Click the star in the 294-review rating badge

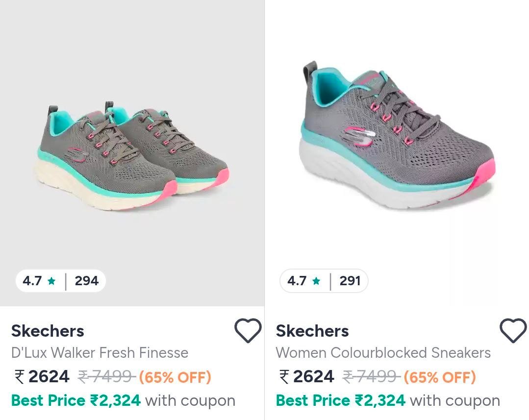click(x=51, y=281)
